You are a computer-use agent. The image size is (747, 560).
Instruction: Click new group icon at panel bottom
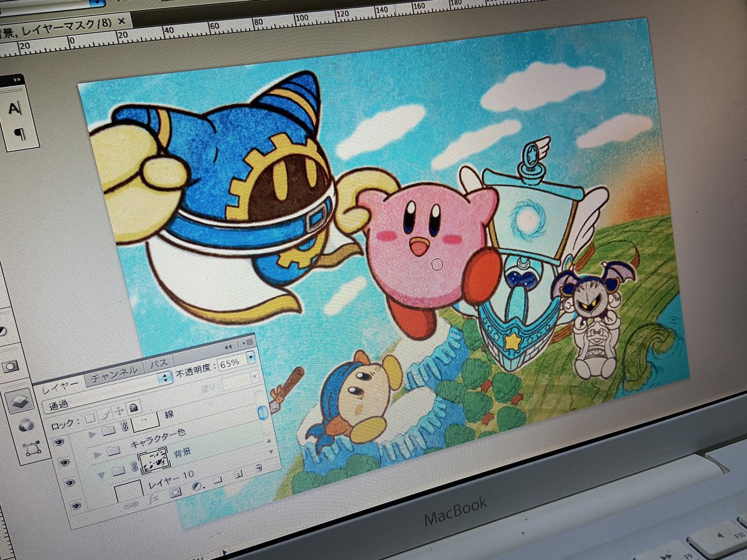coord(217,480)
